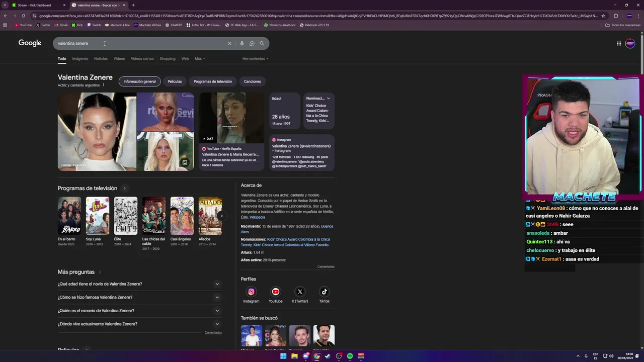Expand '¿Dónde vive actualmente' question
Viewport: 644px width, 362px height.
pyautogui.click(x=140, y=324)
